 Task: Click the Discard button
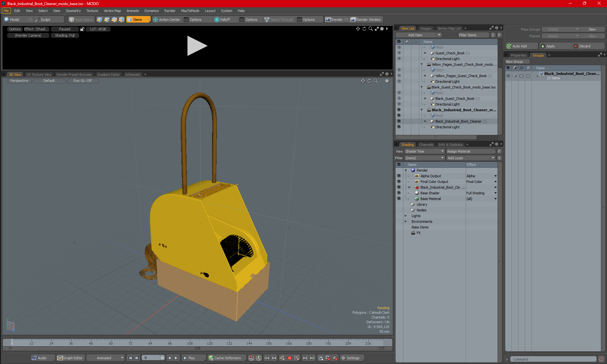click(584, 46)
